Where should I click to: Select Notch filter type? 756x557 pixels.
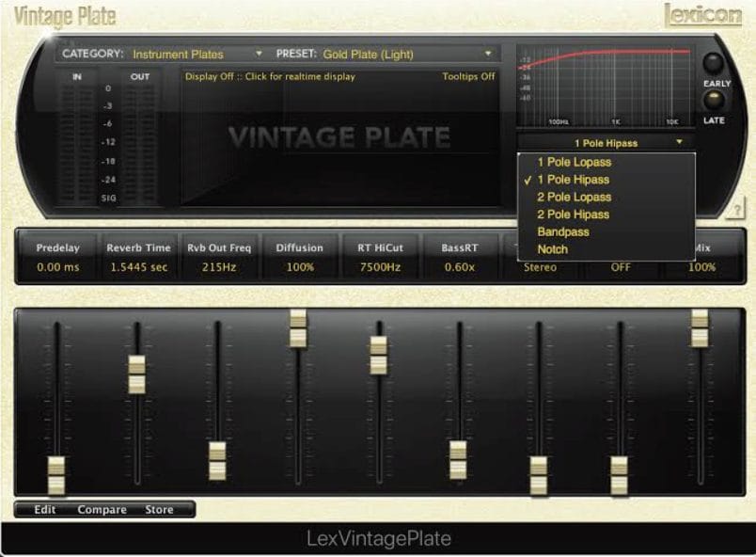pyautogui.click(x=553, y=249)
